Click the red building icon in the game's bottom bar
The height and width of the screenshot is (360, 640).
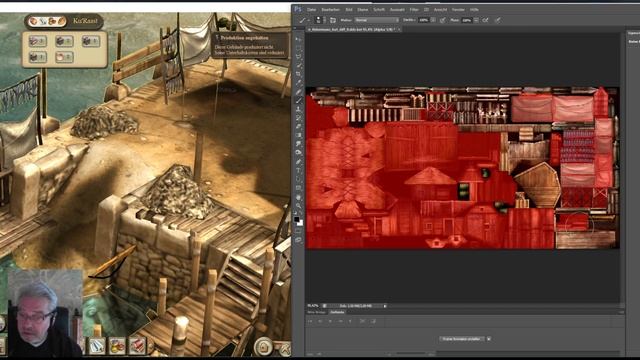click(x=138, y=345)
